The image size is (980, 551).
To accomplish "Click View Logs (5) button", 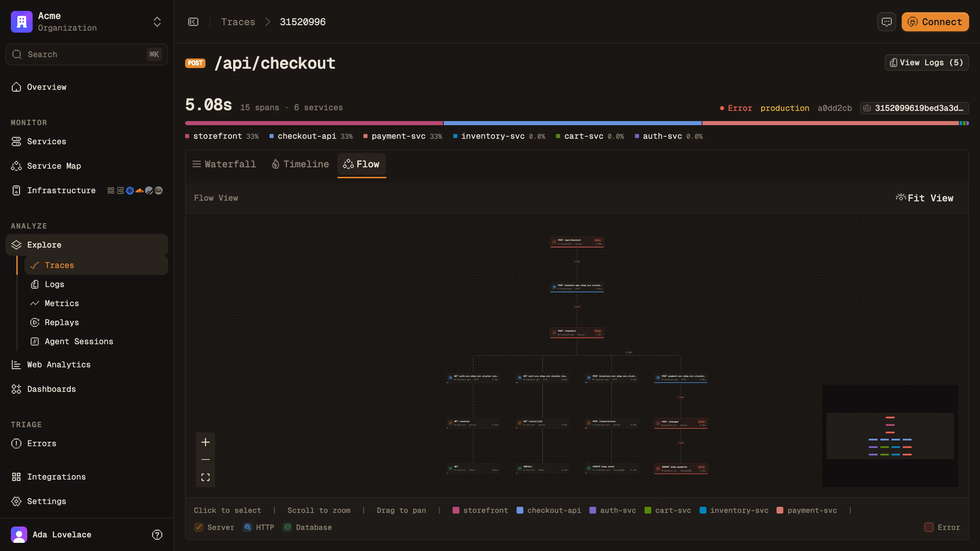I will point(926,63).
